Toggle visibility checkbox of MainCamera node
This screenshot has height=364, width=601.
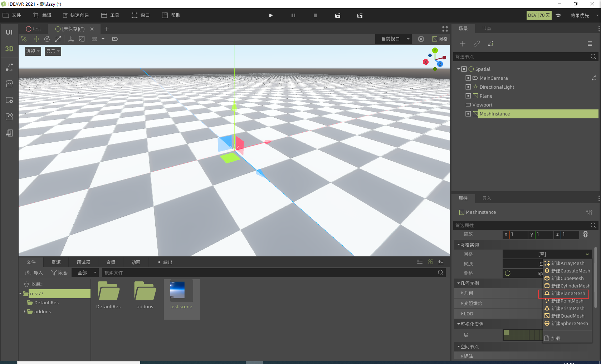tap(468, 78)
